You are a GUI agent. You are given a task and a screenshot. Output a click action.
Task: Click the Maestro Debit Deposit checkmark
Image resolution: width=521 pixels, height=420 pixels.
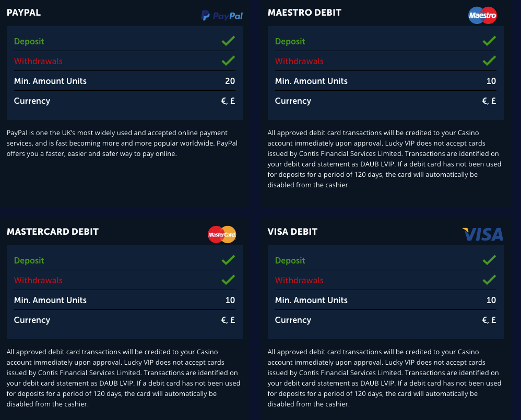point(490,41)
